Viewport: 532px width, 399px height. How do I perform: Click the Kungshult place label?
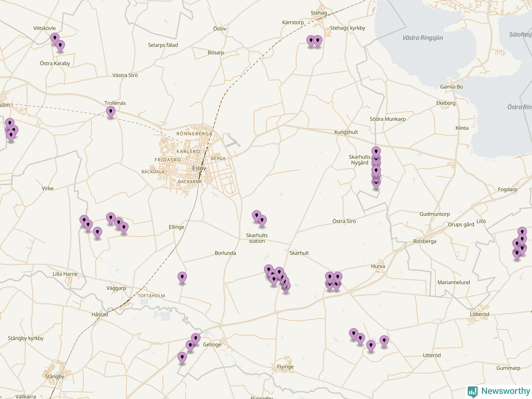coord(346,132)
